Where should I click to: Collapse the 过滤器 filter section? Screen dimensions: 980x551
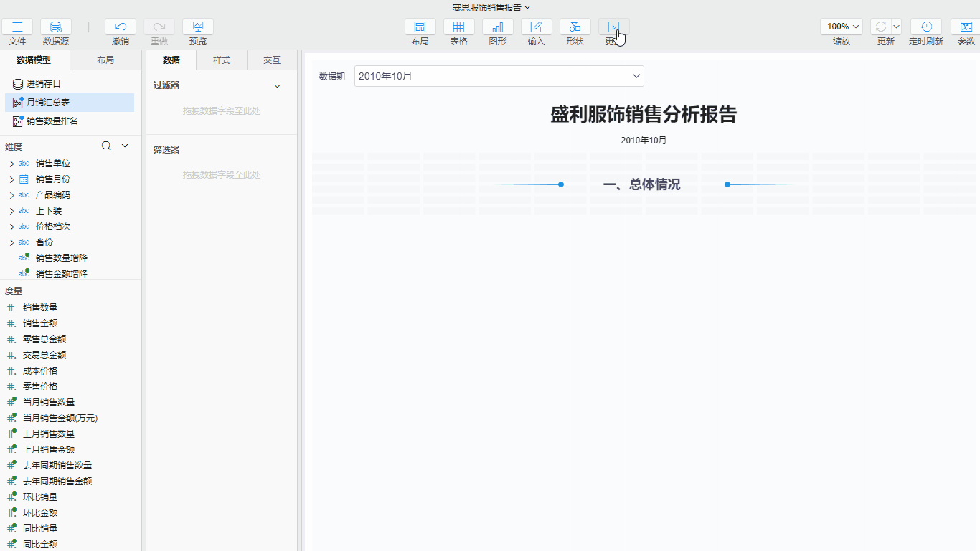tap(278, 85)
